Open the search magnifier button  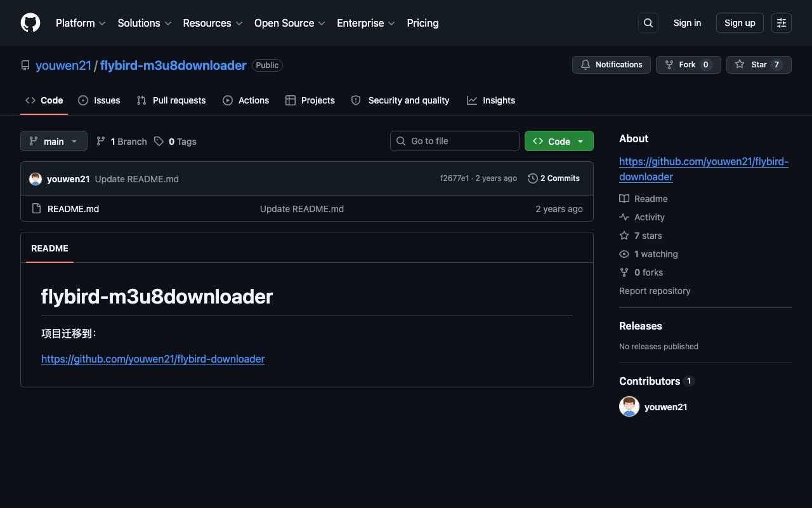click(x=648, y=23)
